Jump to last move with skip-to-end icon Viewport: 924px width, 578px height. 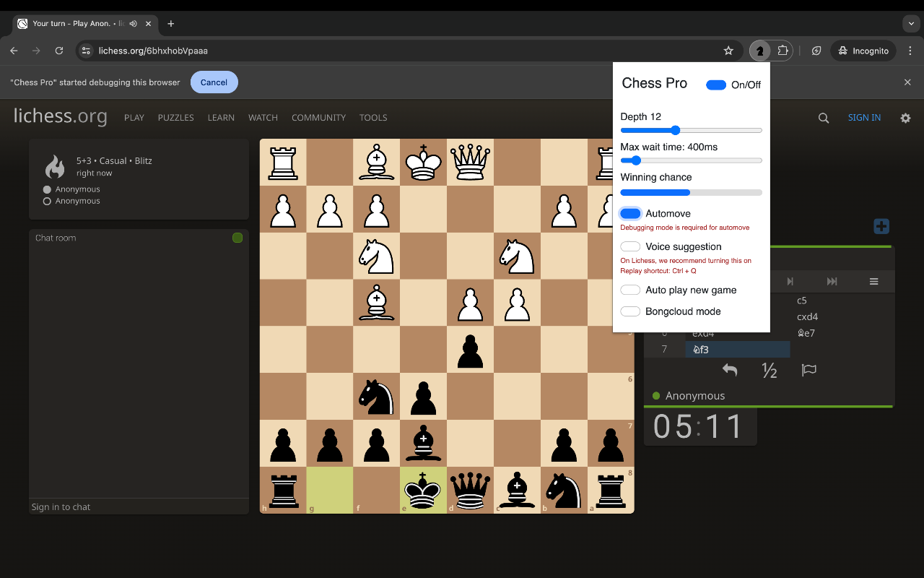click(x=832, y=281)
